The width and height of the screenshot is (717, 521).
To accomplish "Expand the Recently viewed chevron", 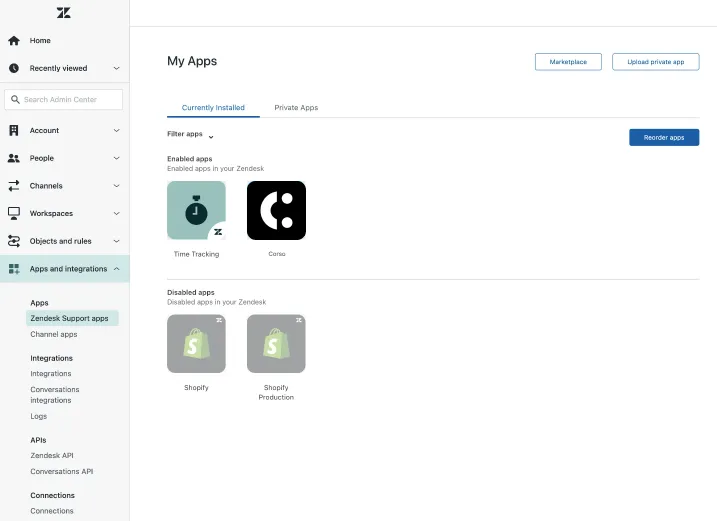I will click(x=117, y=68).
